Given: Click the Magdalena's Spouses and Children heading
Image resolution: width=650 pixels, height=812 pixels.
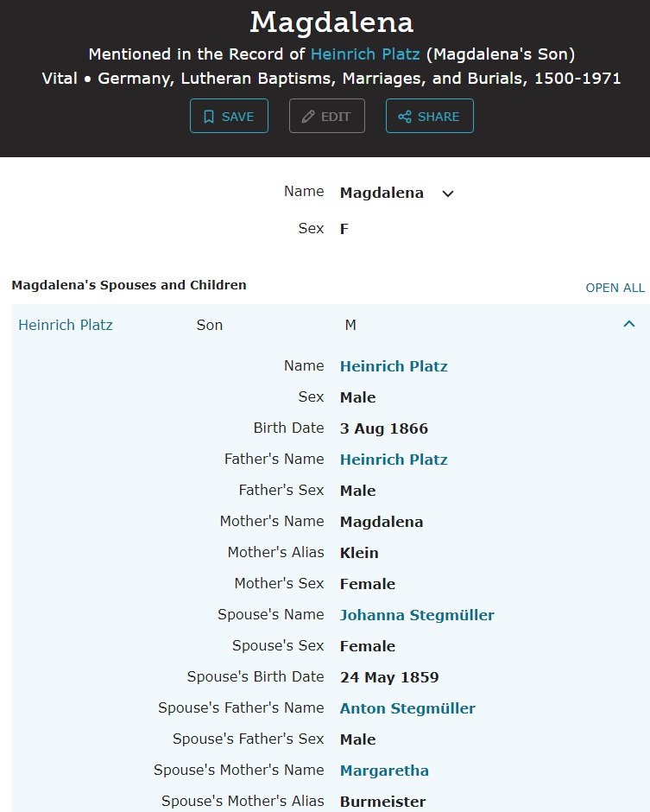Looking at the screenshot, I should tap(129, 285).
